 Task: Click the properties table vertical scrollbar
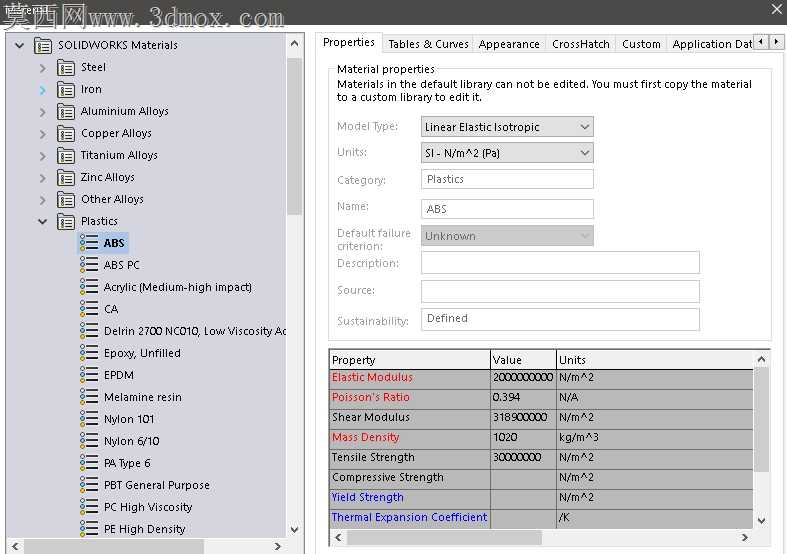pyautogui.click(x=761, y=420)
